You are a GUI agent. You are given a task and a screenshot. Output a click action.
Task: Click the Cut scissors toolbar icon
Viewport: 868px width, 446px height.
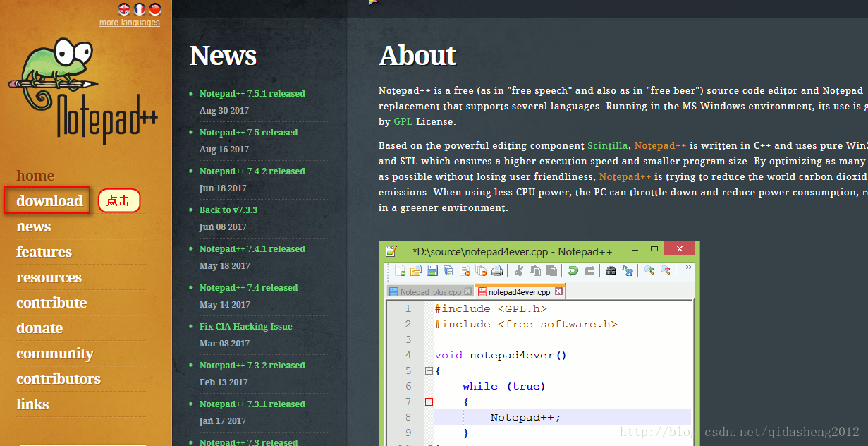pos(519,270)
